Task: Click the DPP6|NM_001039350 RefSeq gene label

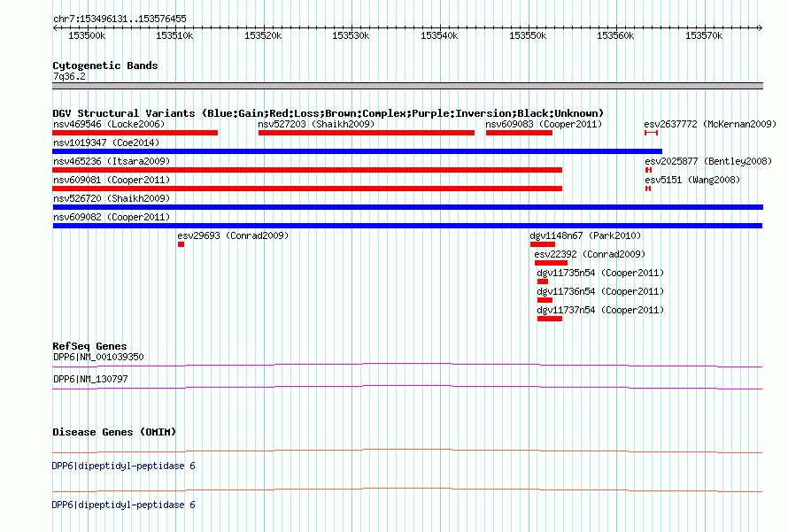Action: tap(98, 358)
